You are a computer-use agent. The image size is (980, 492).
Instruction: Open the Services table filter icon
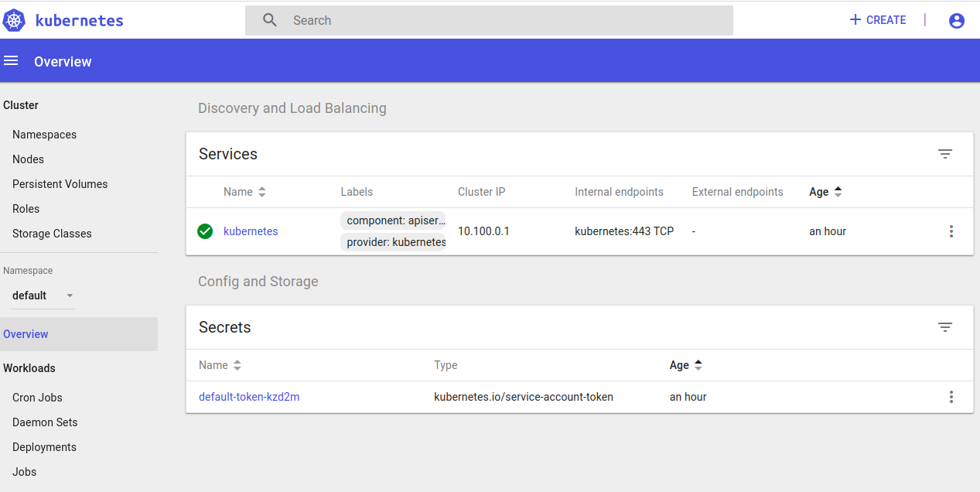(x=945, y=154)
